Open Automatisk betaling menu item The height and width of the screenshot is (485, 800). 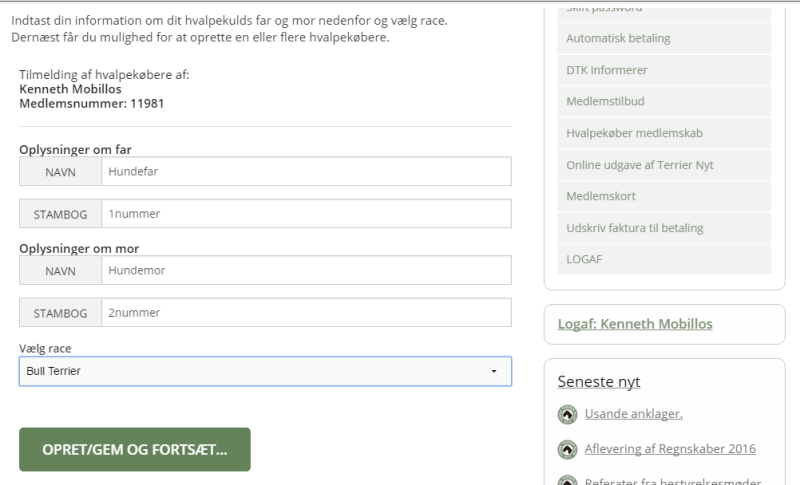664,38
